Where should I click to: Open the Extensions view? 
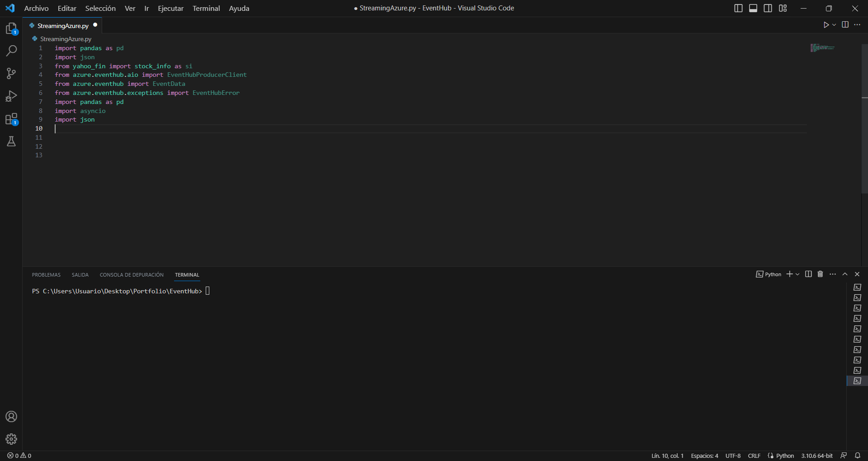pos(11,119)
